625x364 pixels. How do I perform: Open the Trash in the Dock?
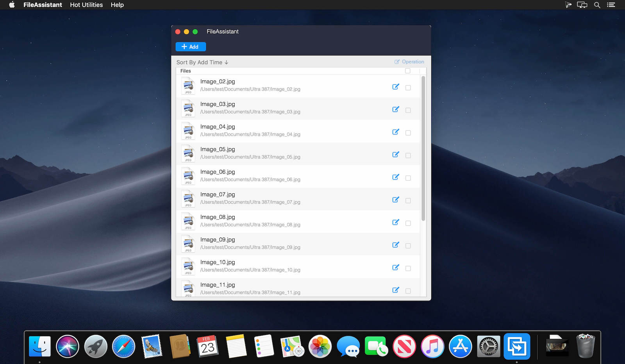coord(586,346)
